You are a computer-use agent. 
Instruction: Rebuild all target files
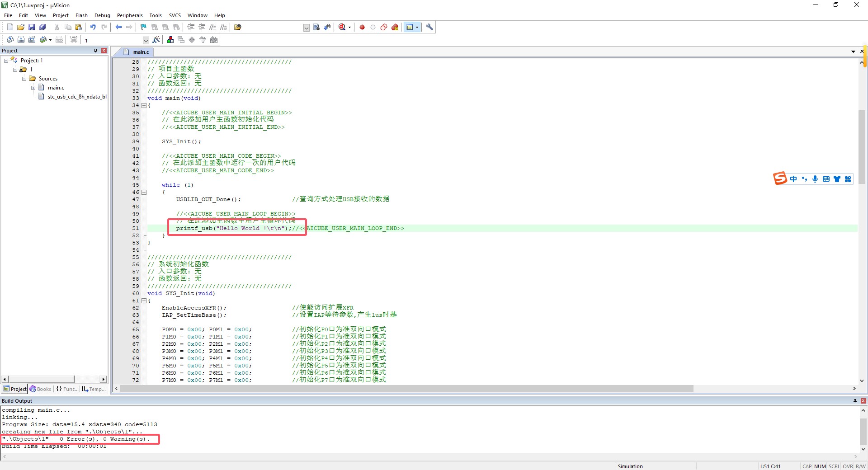pyautogui.click(x=32, y=40)
